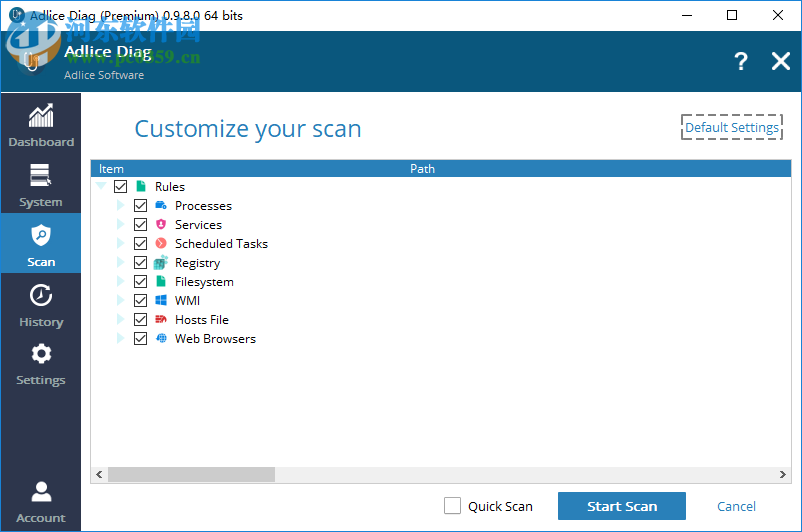This screenshot has width=802, height=532.
Task: Click the Services pink shield icon
Action: point(161,224)
